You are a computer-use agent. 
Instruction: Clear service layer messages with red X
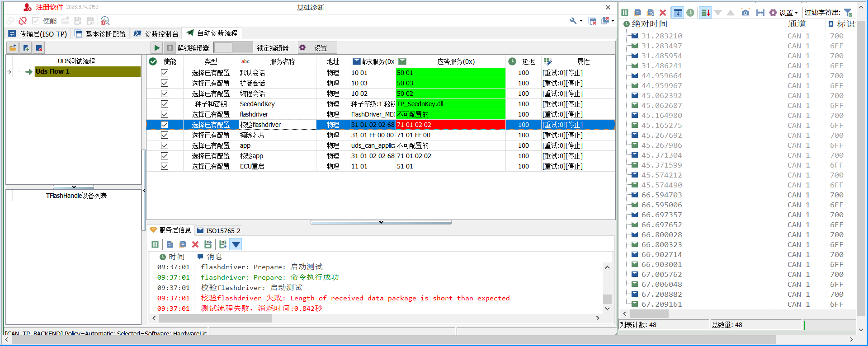(195, 244)
